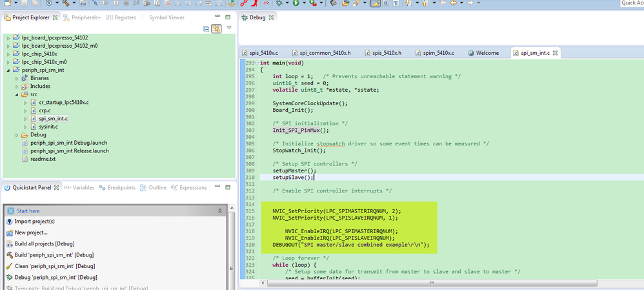
Task: Click the New wizard toolbar icon
Action: pyautogui.click(x=8, y=3)
